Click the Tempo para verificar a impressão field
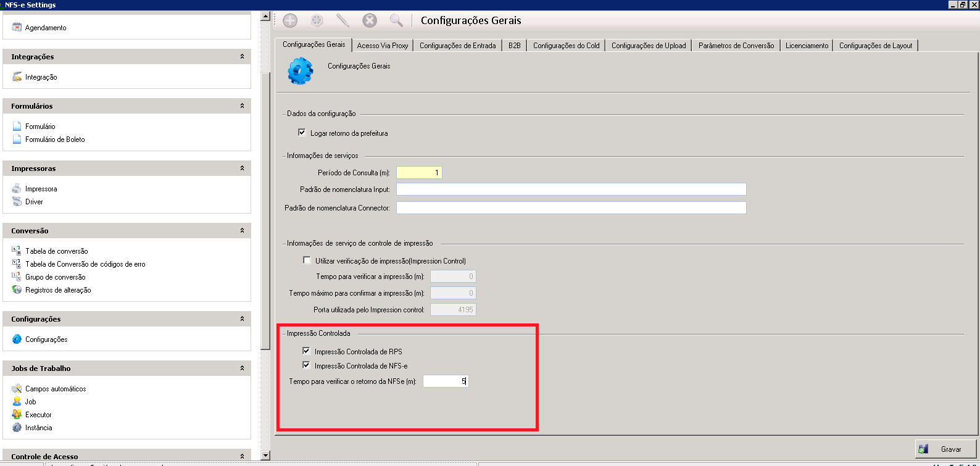Viewport: 980px width, 466px height. tap(453, 276)
